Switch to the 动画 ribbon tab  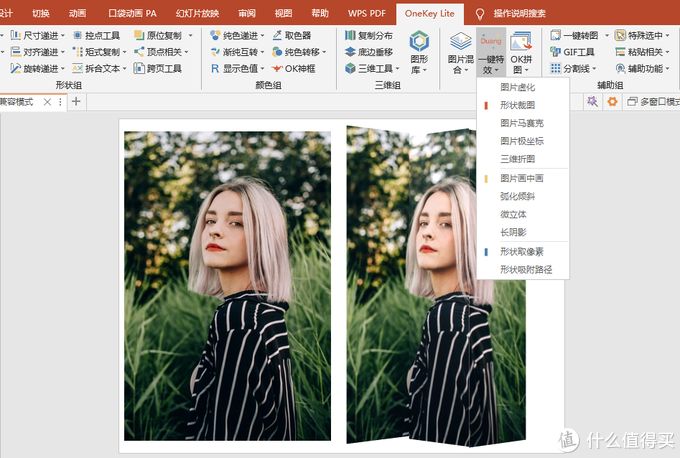[x=77, y=13]
